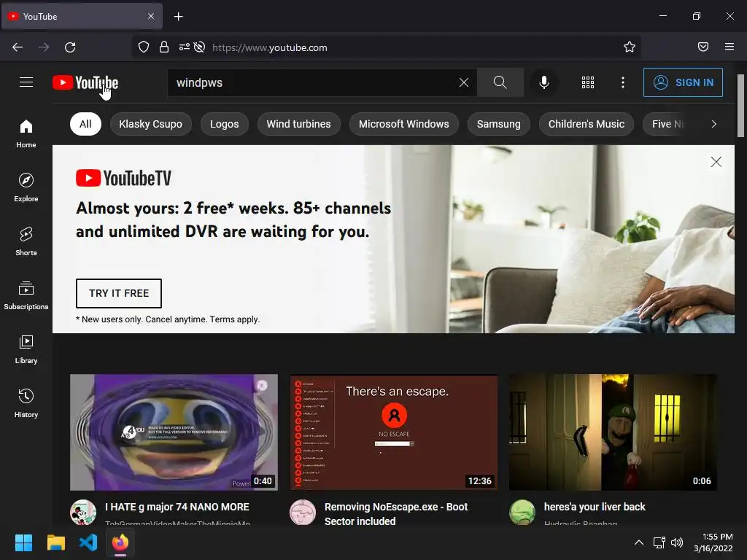Open Shorts in the sidebar

26,241
